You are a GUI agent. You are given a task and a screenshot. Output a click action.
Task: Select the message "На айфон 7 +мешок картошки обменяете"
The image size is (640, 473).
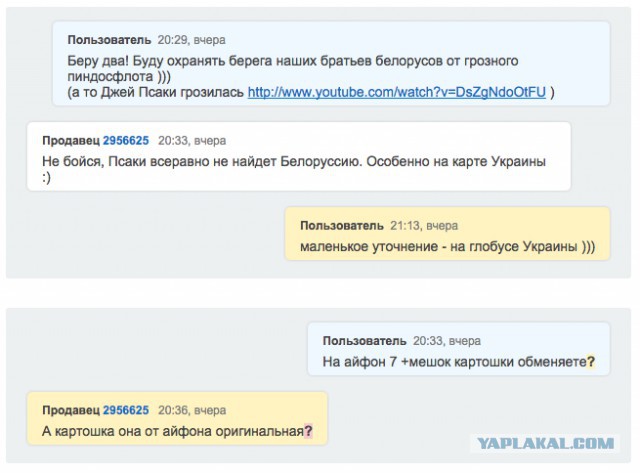point(453,361)
